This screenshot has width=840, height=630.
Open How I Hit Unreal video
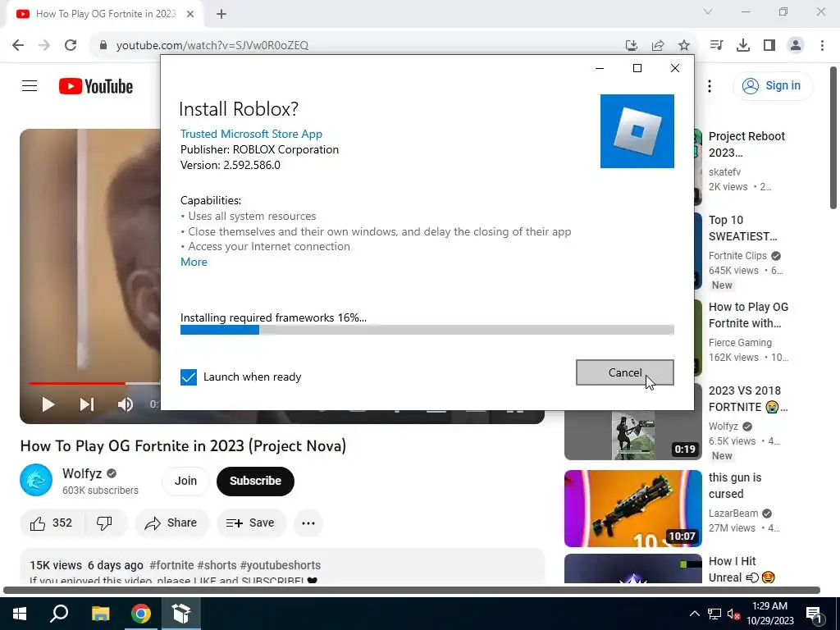(x=742, y=569)
